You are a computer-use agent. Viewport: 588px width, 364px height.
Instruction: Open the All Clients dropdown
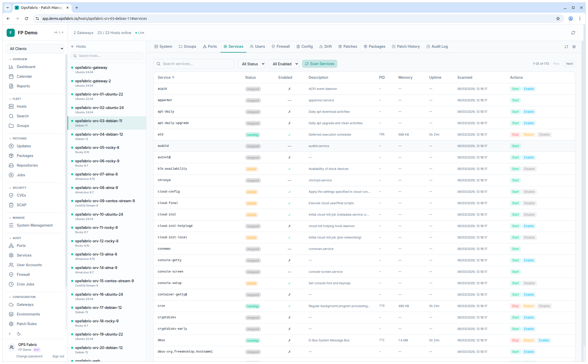(x=35, y=49)
